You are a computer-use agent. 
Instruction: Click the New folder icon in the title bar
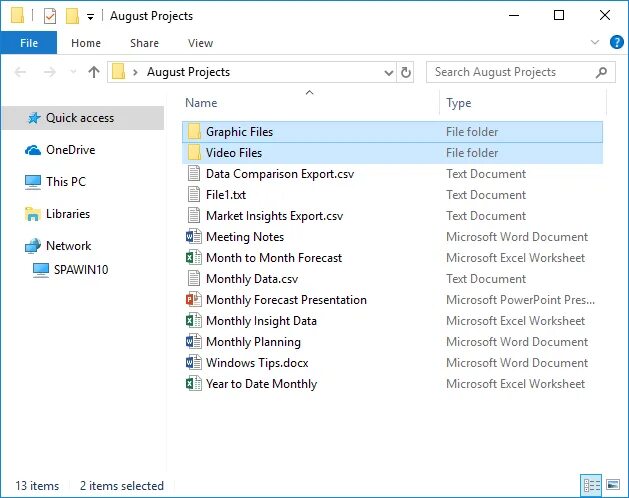click(72, 16)
